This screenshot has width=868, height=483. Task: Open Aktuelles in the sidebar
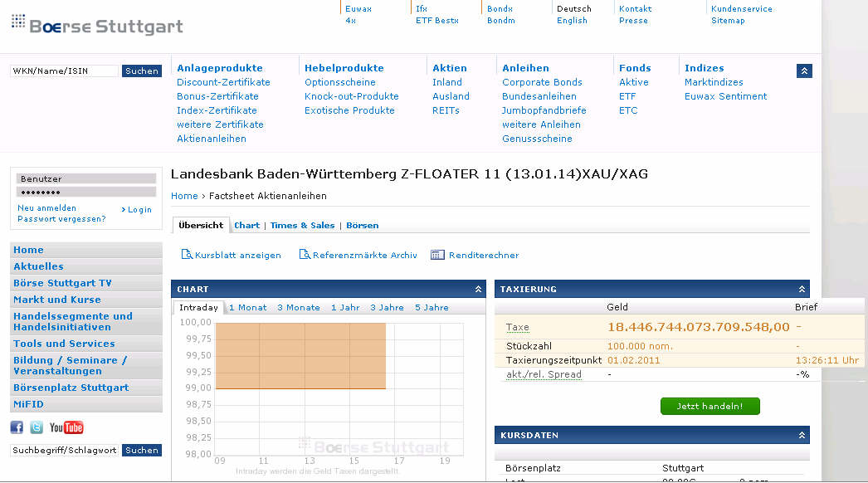coord(86,266)
